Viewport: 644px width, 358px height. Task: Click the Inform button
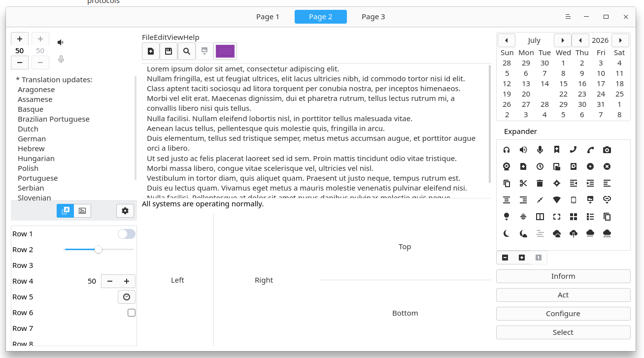tap(563, 276)
